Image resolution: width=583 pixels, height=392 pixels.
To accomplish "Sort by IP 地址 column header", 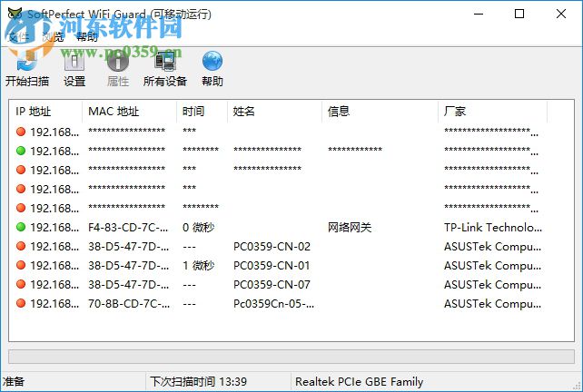I will pyautogui.click(x=45, y=111).
